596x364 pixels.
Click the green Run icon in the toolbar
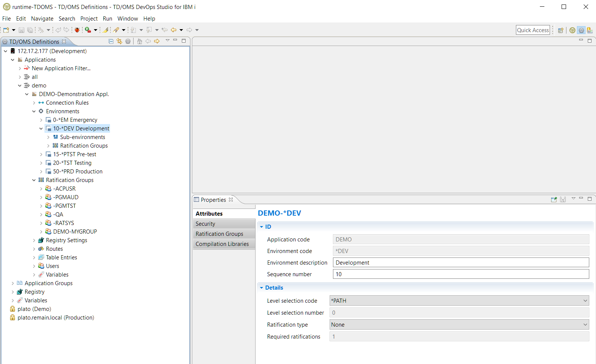tap(88, 30)
